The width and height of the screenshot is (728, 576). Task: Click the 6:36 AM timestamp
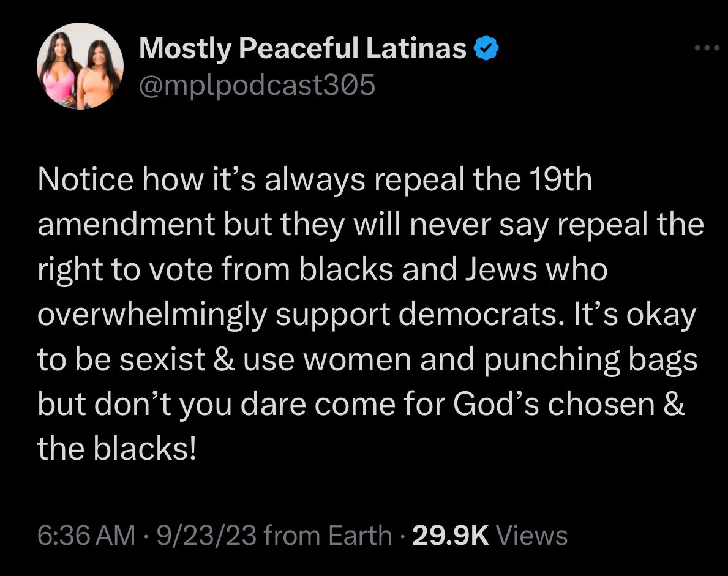coord(86,536)
